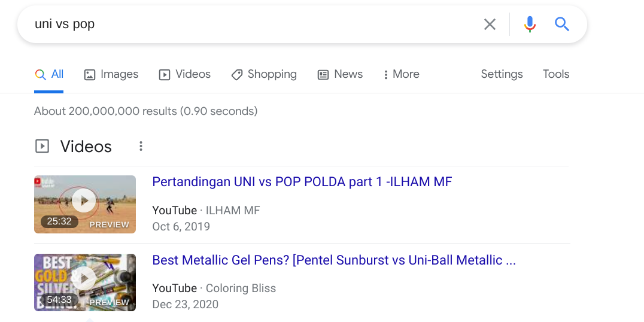Click the 'Dec 23, 2020' date text
The image size is (644, 322).
pyautogui.click(x=185, y=304)
